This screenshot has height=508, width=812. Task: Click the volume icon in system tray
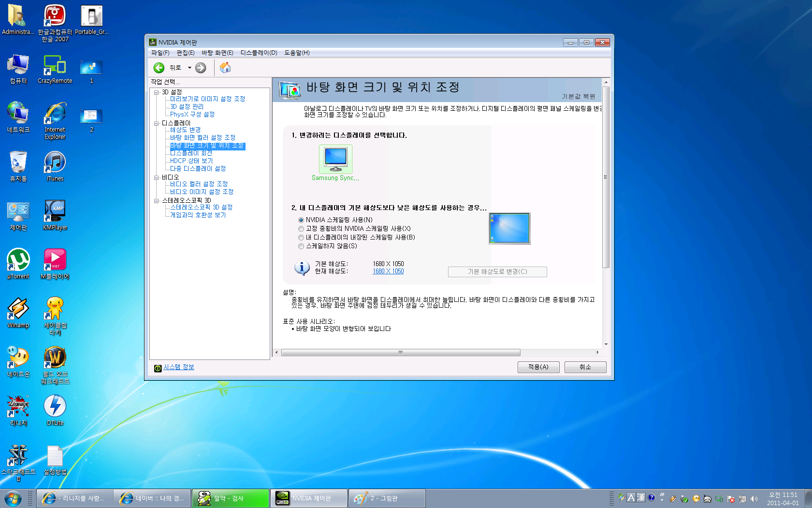click(754, 498)
